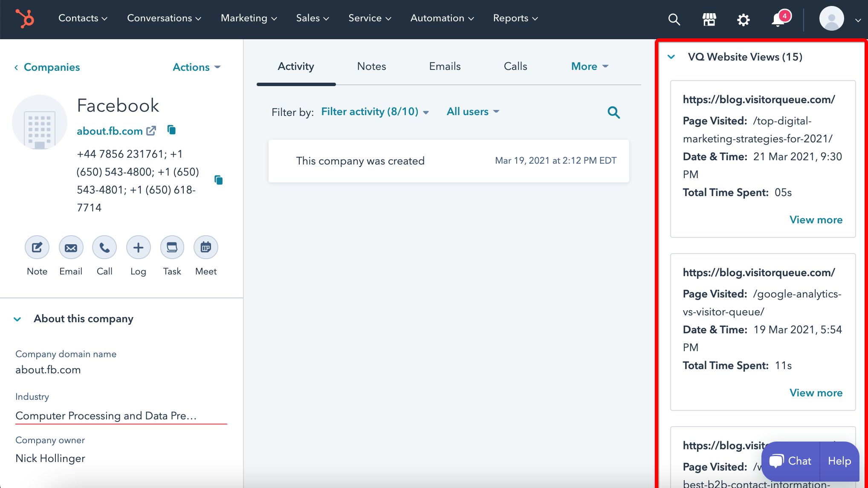Viewport: 868px width, 488px height.
Task: Create a Note for Facebook
Action: coord(37,247)
